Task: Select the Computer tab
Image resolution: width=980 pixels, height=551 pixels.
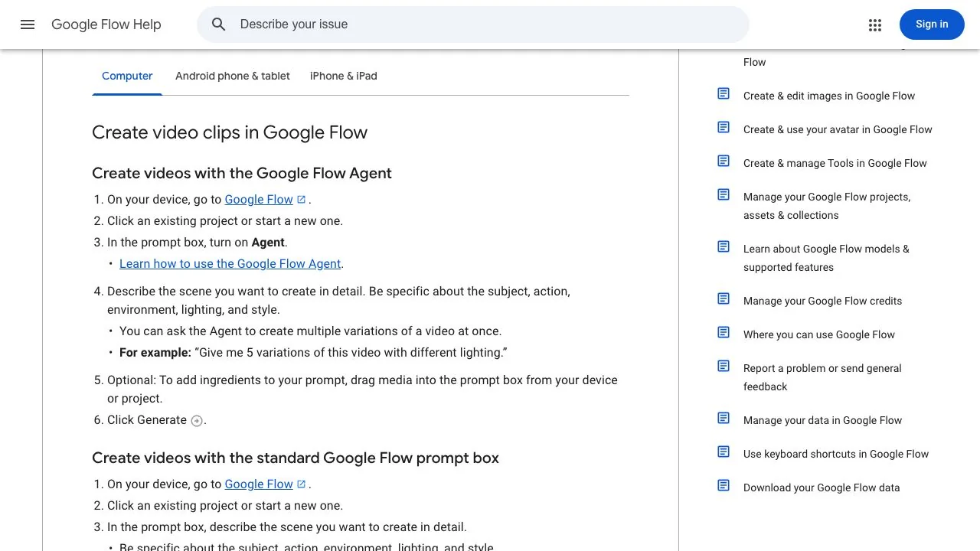Action: tap(127, 76)
